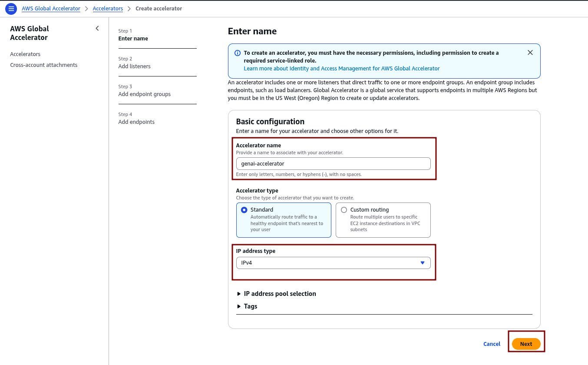Click the info icon in the banner

(238, 53)
